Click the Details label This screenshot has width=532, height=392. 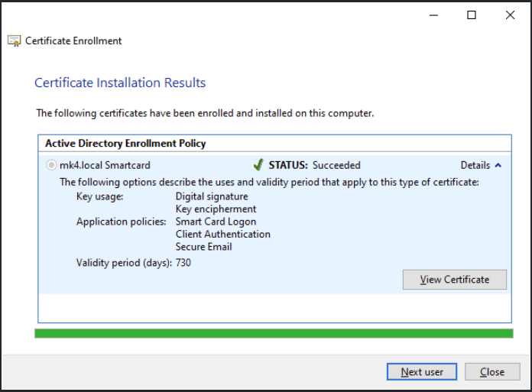475,165
